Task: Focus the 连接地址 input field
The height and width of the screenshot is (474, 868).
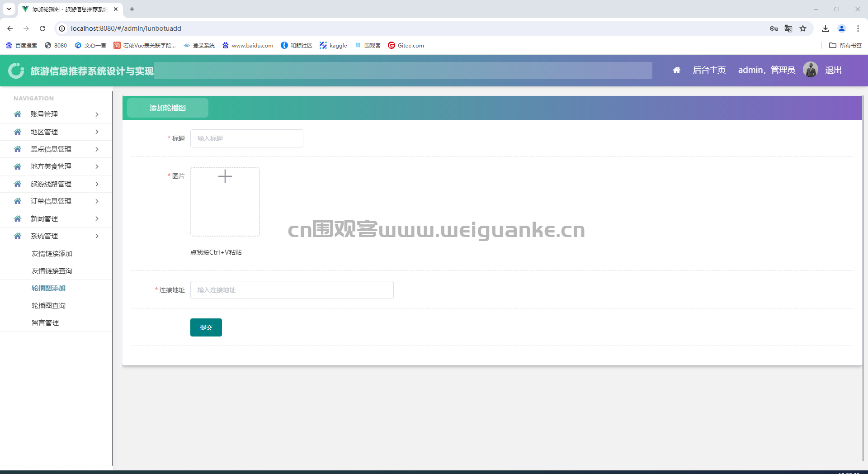Action: click(292, 290)
